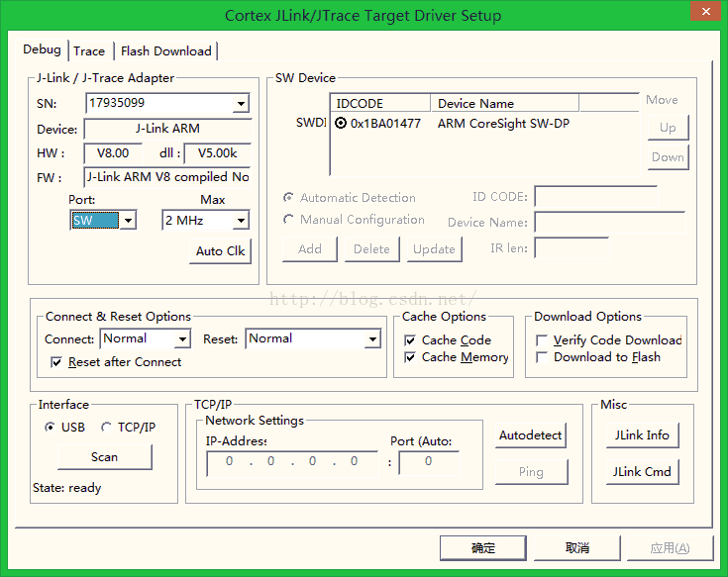The height and width of the screenshot is (577, 728).
Task: Click the Down move button
Action: 668,156
